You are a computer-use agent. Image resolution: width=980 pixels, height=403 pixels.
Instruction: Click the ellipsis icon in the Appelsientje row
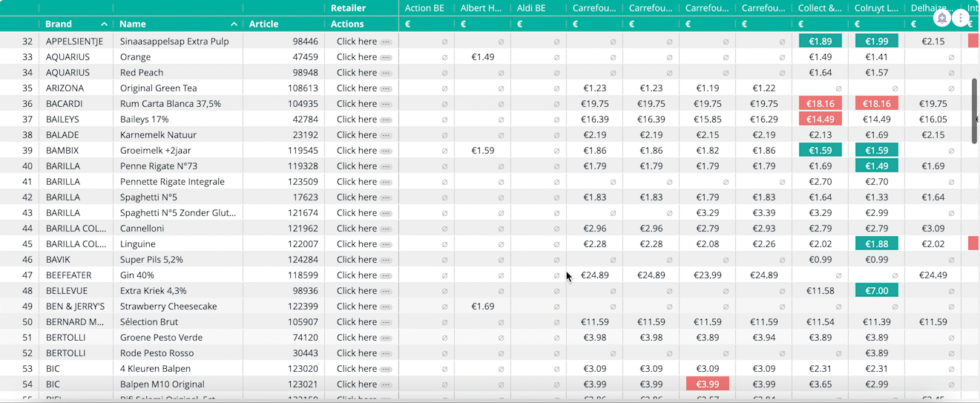[x=386, y=42]
